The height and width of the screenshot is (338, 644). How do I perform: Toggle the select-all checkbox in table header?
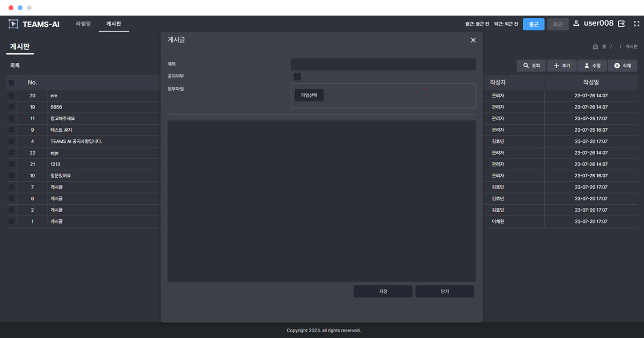11,83
